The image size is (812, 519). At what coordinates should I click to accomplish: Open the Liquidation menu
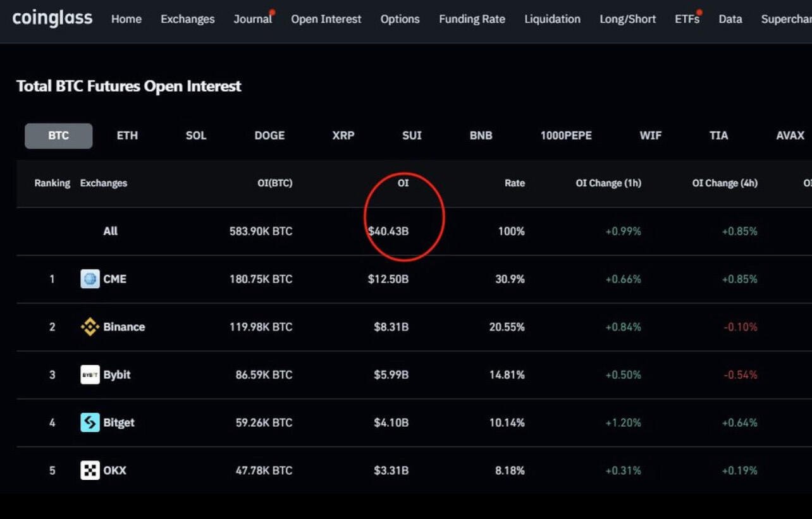click(x=553, y=19)
